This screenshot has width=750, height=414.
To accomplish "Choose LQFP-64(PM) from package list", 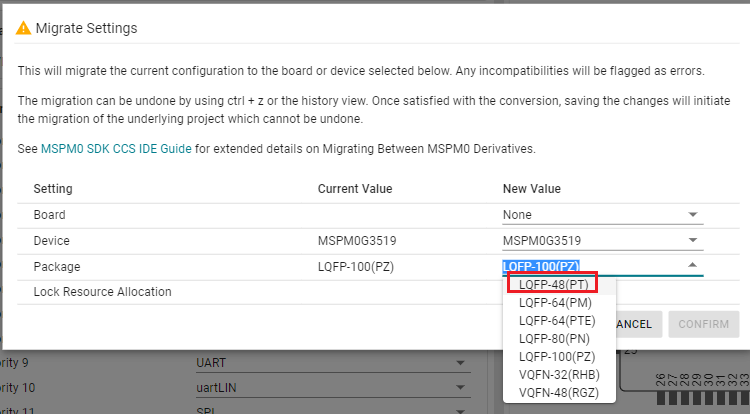I will pyautogui.click(x=555, y=303).
